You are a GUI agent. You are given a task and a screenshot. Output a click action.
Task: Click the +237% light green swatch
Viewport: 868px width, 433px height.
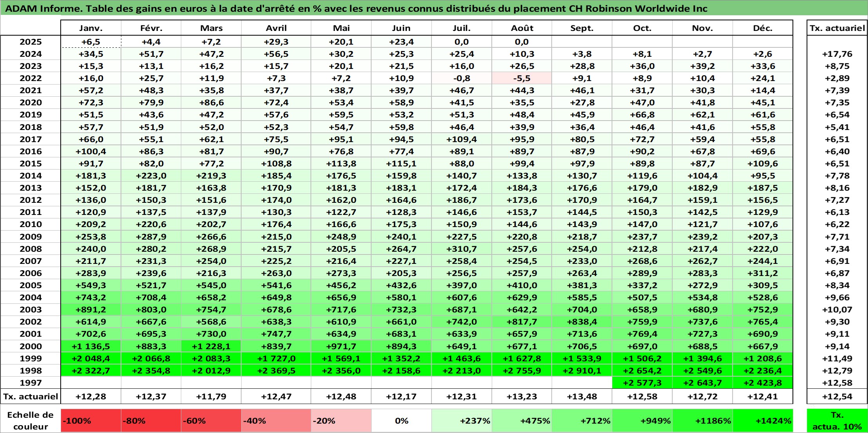pyautogui.click(x=462, y=421)
